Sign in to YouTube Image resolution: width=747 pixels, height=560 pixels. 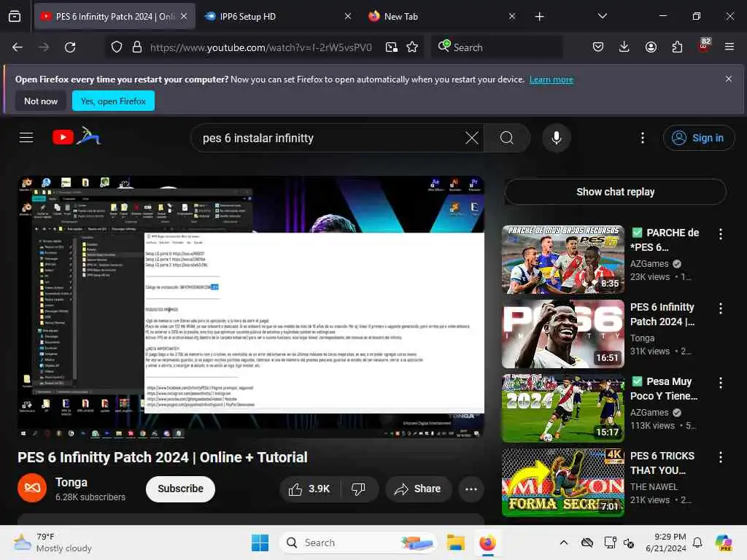[698, 138]
